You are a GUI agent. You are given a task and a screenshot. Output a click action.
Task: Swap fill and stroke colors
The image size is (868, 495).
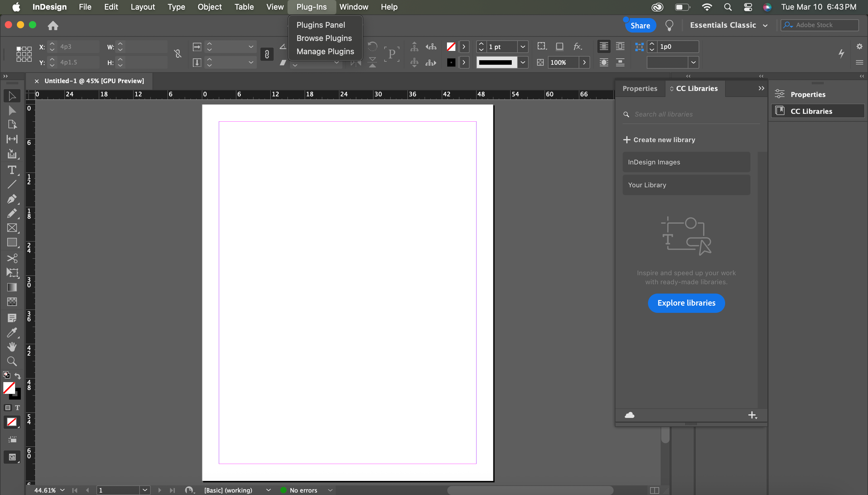coord(18,376)
